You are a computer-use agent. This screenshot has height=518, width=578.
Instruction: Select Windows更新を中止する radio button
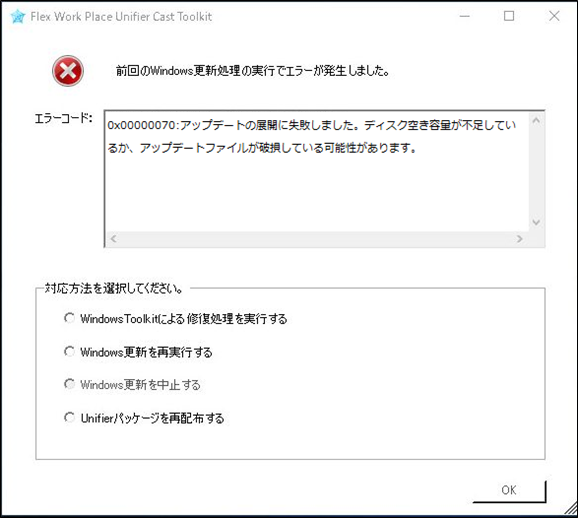(x=69, y=384)
